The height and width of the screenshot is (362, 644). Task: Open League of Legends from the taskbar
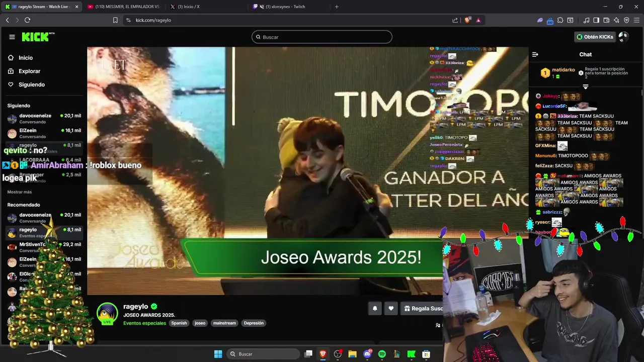(396, 354)
